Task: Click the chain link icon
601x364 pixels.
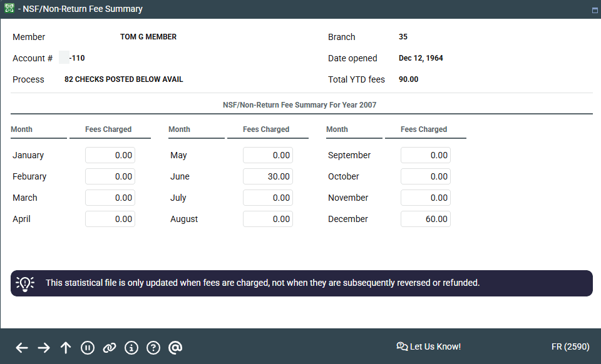Action: coord(110,348)
